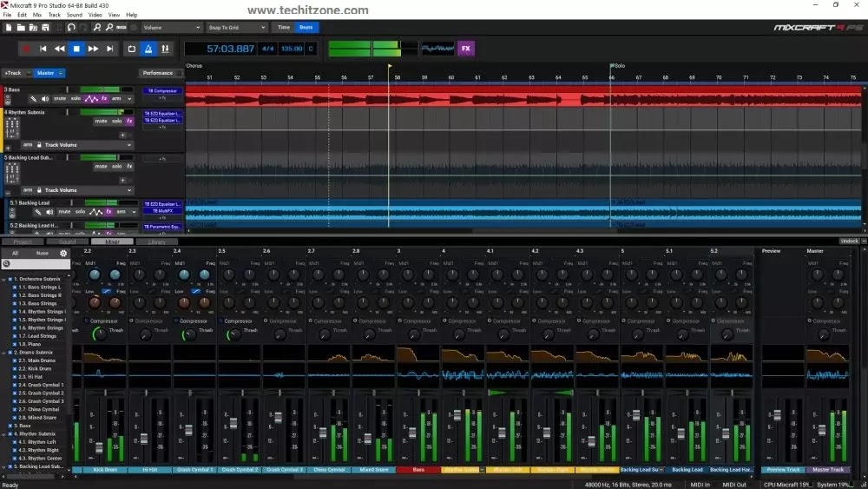
Task: Click the Bass track speaker icon
Action: click(x=45, y=98)
